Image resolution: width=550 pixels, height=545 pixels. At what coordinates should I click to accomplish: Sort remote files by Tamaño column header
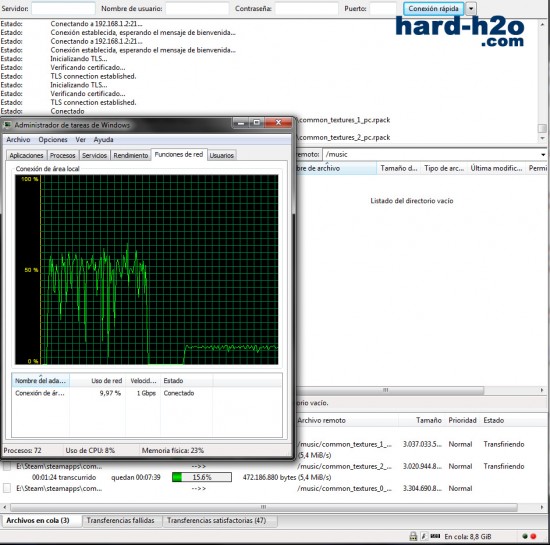pyautogui.click(x=398, y=168)
